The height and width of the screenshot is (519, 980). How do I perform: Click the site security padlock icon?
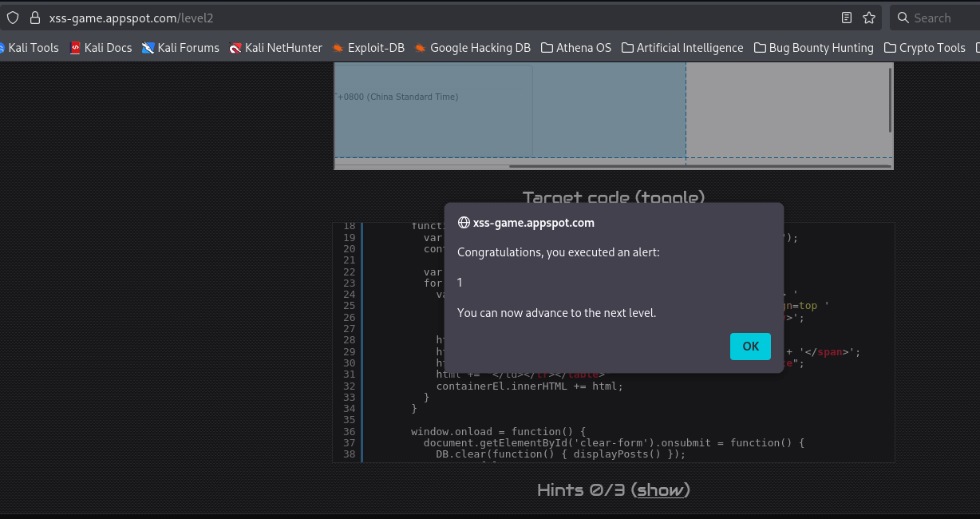pos(34,18)
